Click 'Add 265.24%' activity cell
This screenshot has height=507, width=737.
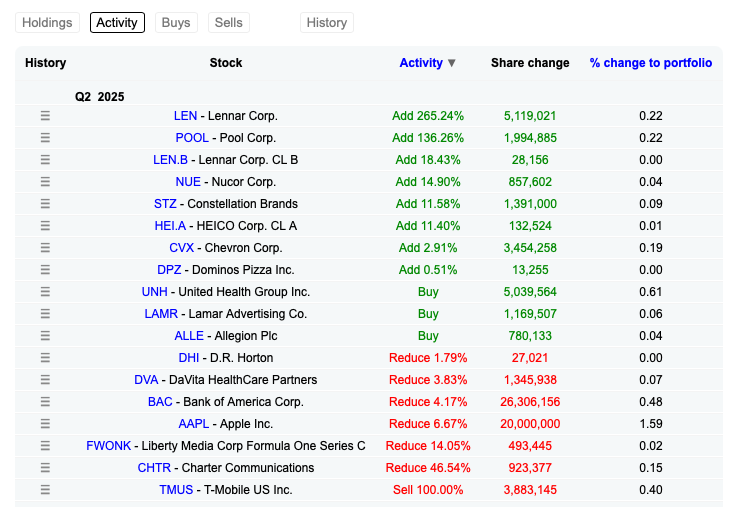coord(428,116)
